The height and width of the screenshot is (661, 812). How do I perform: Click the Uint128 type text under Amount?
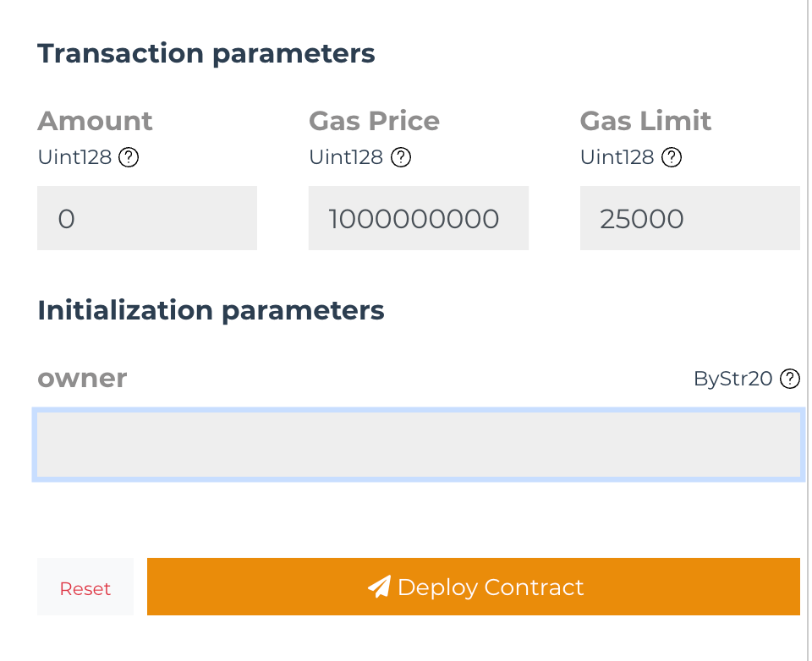[74, 157]
